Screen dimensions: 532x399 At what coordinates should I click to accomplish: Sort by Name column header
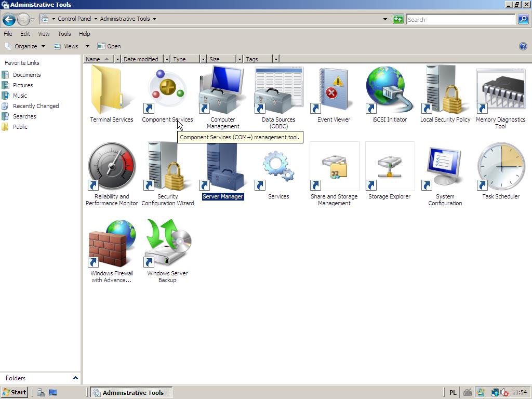tap(99, 59)
